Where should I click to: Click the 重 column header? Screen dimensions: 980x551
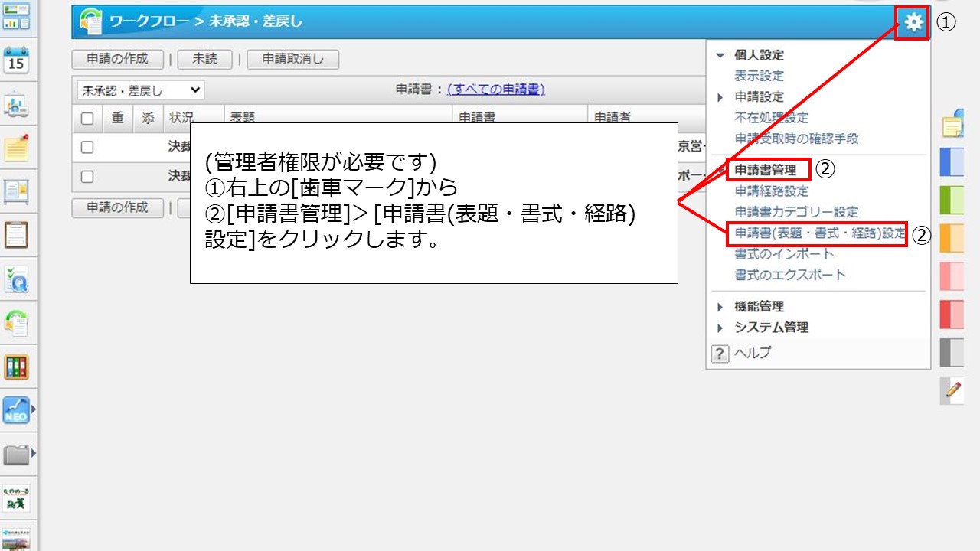point(118,118)
